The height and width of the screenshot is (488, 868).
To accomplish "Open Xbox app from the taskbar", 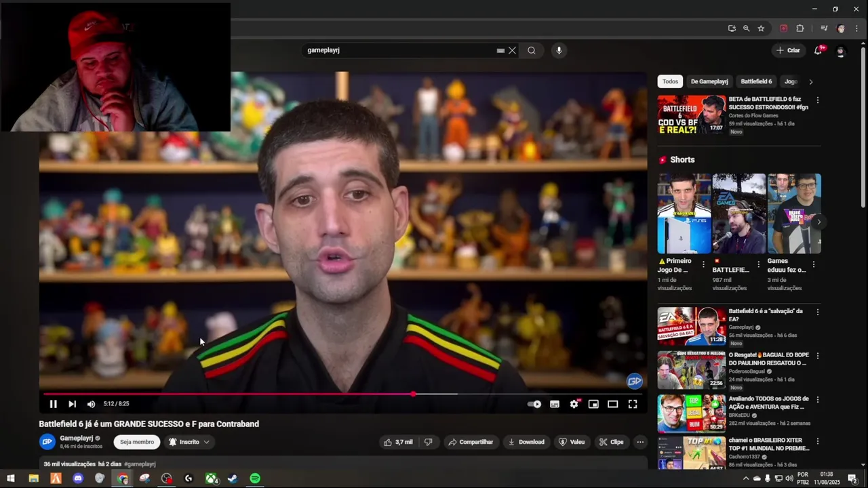I will tap(211, 479).
